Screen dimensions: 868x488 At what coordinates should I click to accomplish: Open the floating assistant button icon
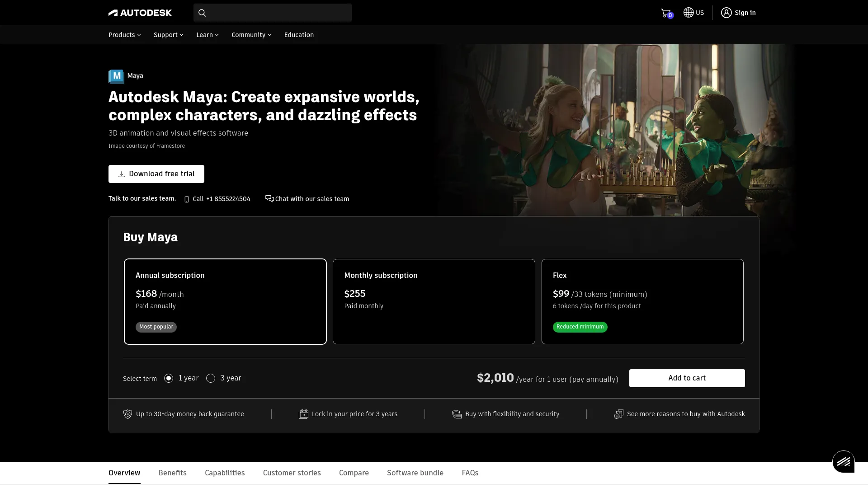point(844,461)
